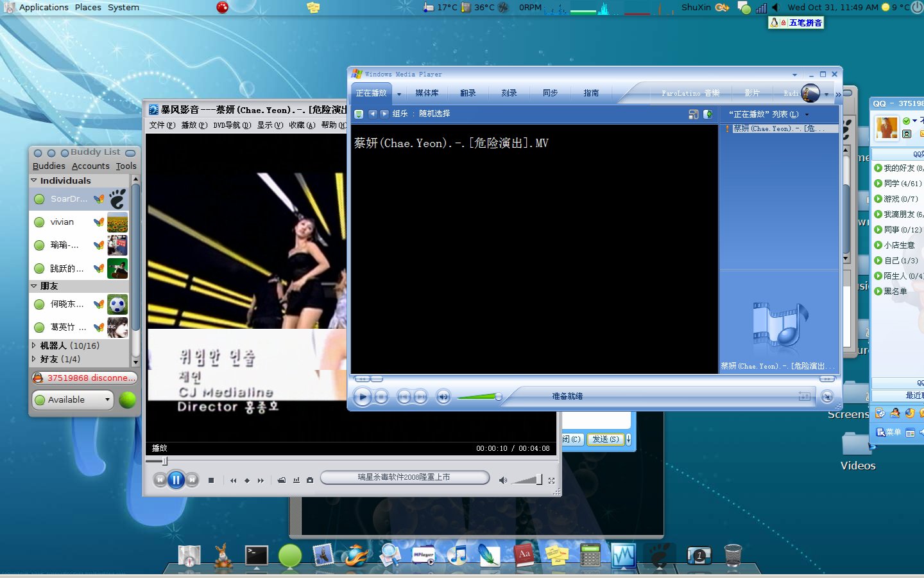Click the Stop button in Windows Media Player

[x=381, y=397]
